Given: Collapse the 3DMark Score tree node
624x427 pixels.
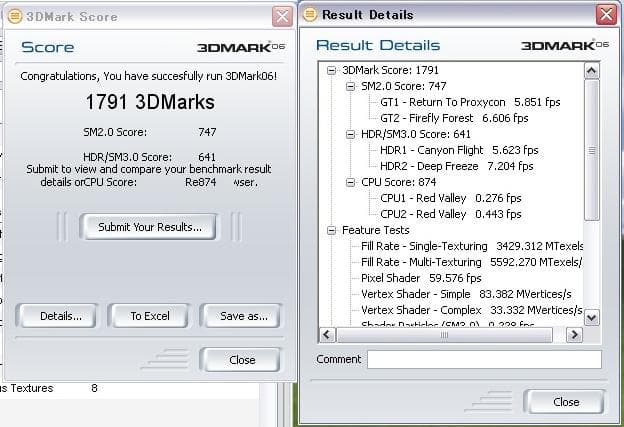Looking at the screenshot, I should pyautogui.click(x=332, y=71).
